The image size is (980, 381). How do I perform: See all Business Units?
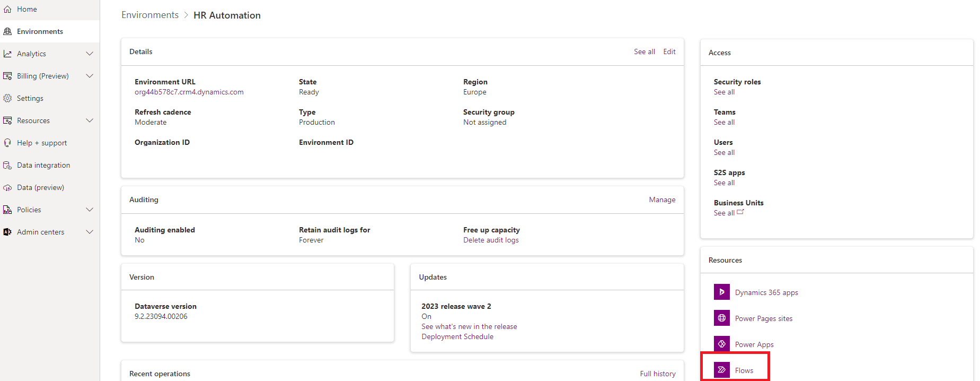[724, 213]
